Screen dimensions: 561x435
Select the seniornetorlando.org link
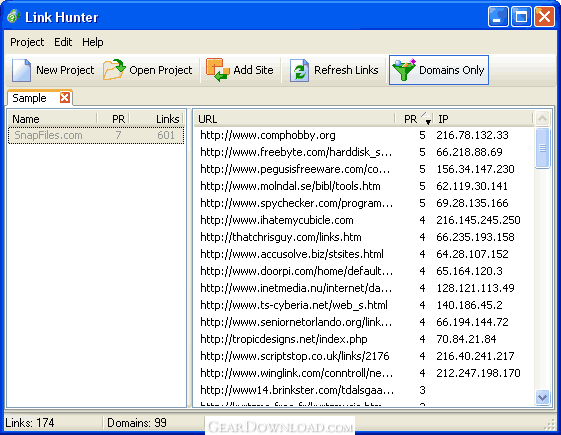click(296, 322)
